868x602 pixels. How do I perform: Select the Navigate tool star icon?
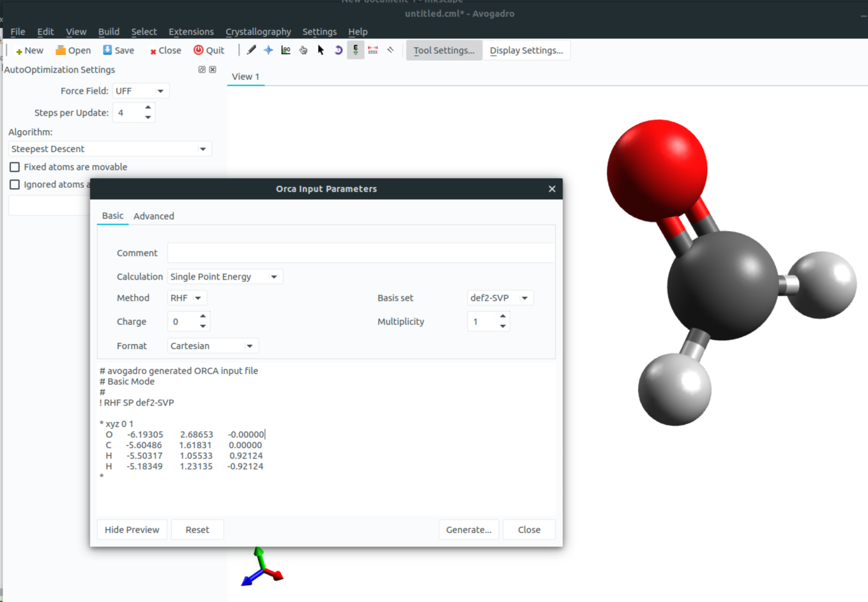[268, 50]
